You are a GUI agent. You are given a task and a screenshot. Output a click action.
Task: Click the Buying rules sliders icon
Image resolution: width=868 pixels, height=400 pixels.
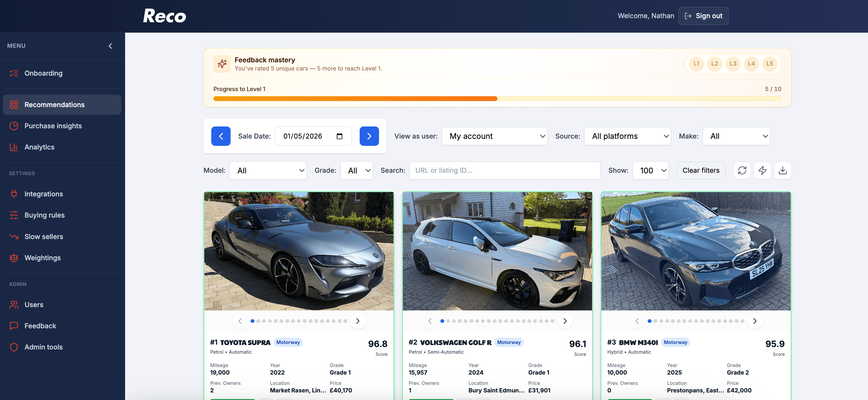(14, 215)
